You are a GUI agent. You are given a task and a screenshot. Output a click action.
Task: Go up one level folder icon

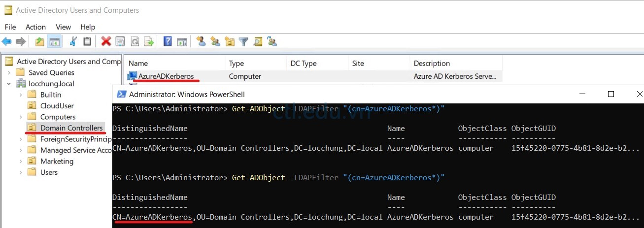click(40, 42)
